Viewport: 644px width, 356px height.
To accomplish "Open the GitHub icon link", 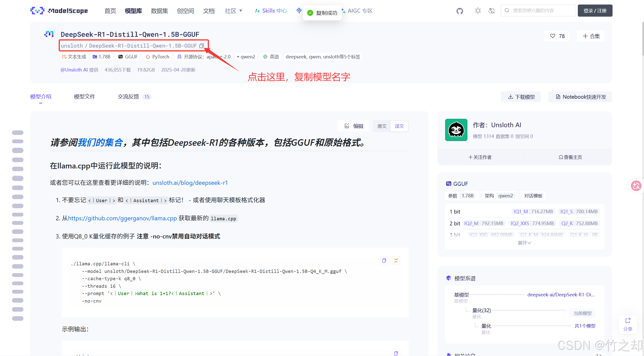I will pyautogui.click(x=460, y=11).
